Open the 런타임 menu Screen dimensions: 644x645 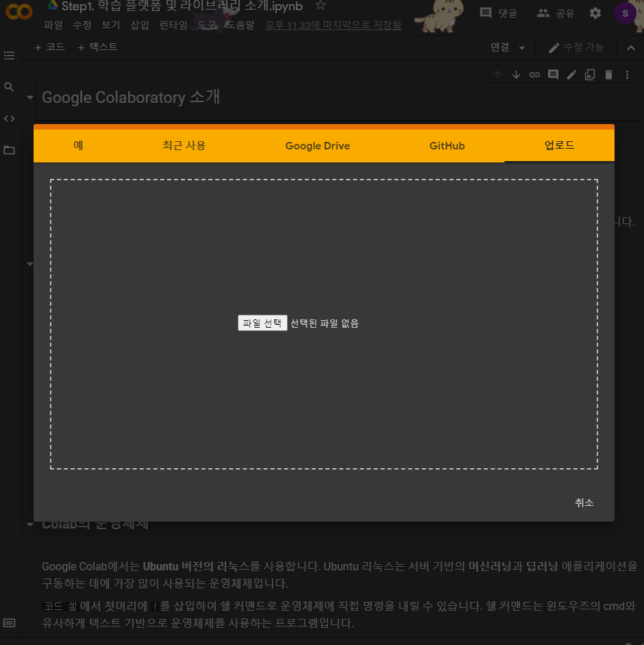point(173,25)
